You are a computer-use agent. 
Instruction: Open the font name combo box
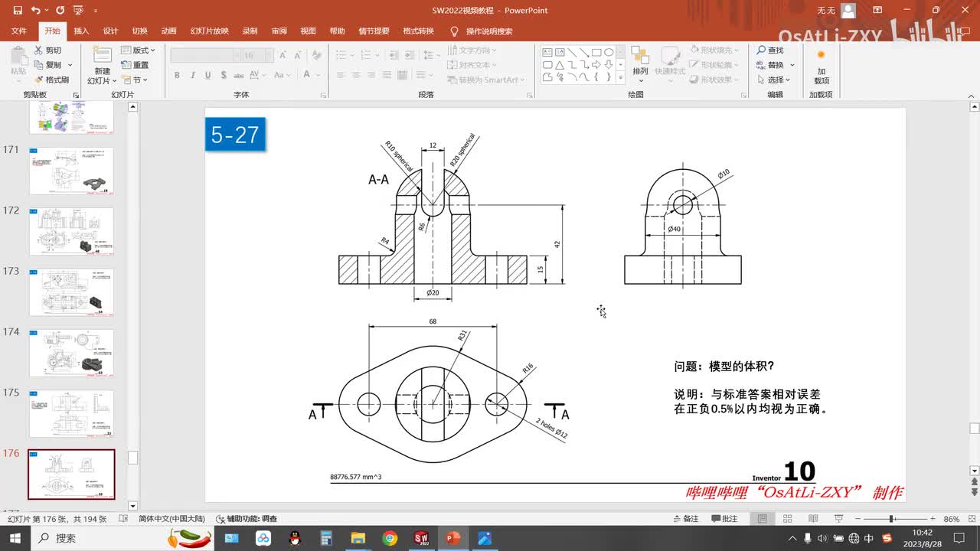pyautogui.click(x=204, y=56)
